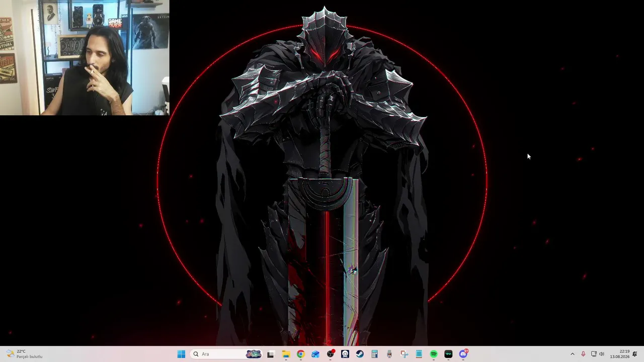
Task: Open Spotify from the taskbar
Action: tap(434, 354)
